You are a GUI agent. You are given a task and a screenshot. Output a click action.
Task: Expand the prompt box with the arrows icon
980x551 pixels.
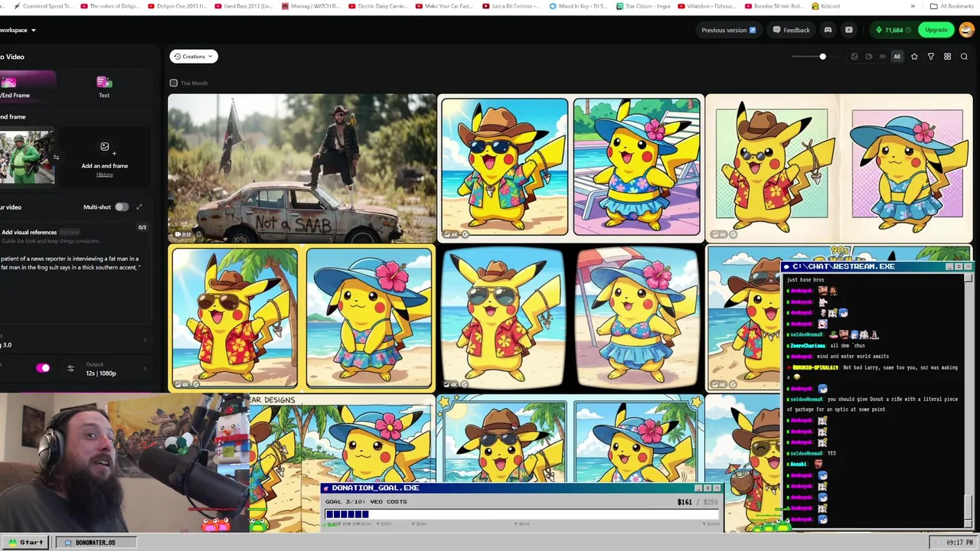(139, 207)
